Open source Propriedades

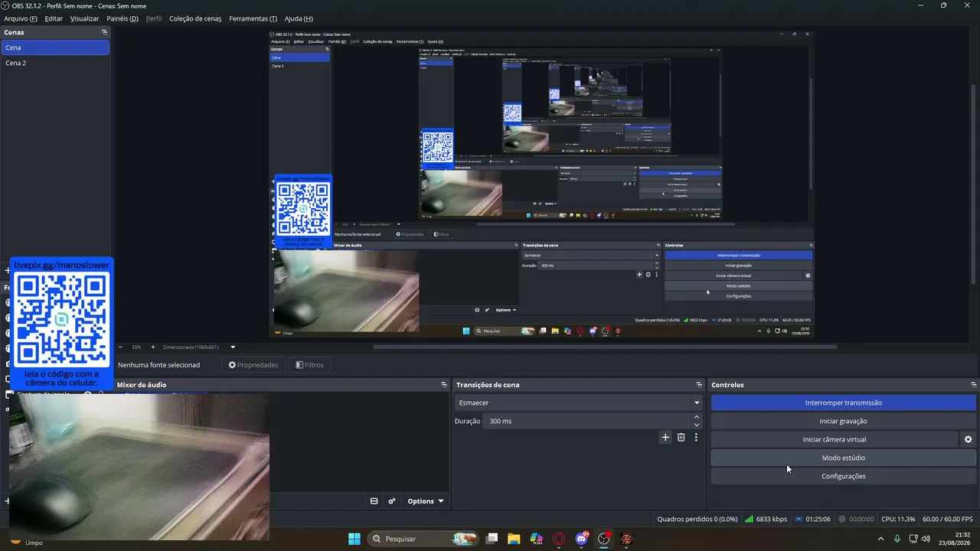pyautogui.click(x=253, y=365)
